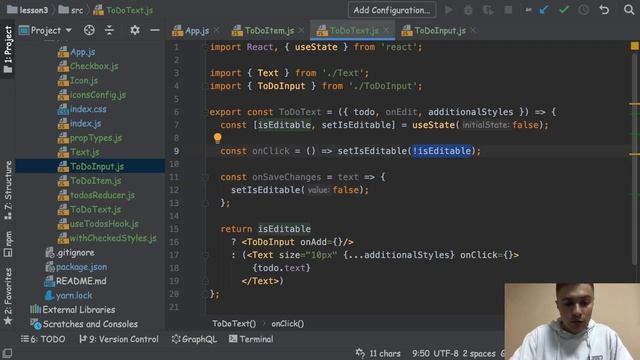Open the 2: Favorites tool window
Screen dimensions: 640x360
coord(8,296)
